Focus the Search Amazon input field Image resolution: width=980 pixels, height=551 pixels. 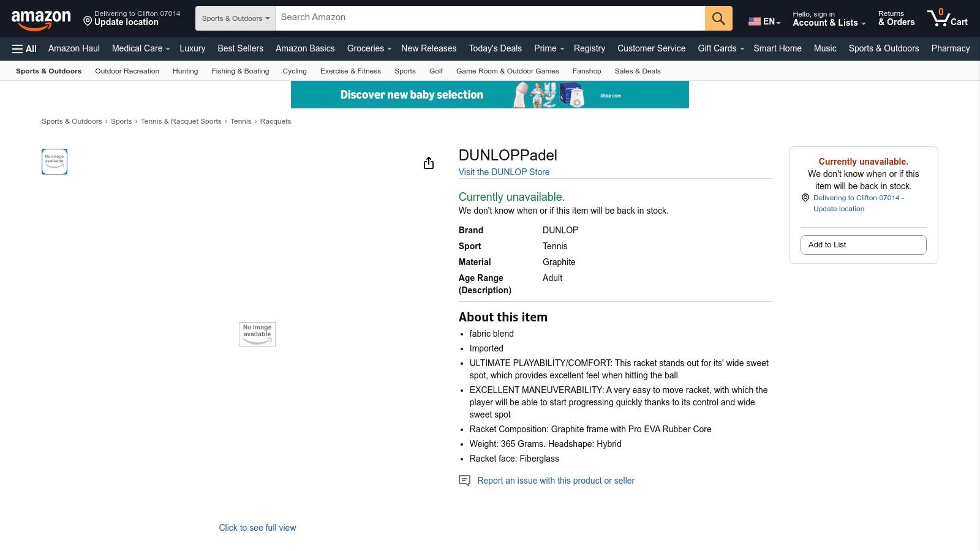(x=490, y=18)
